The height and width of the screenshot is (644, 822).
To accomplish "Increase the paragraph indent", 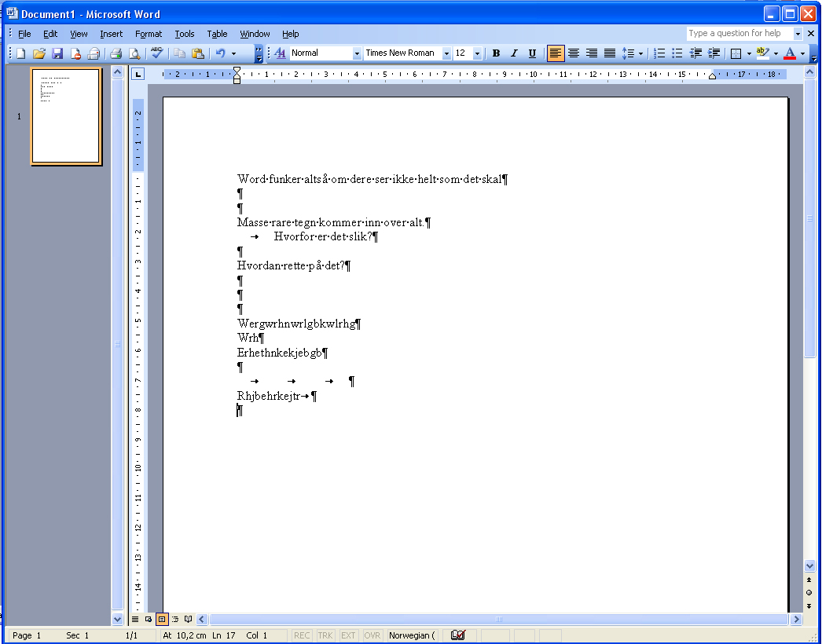I will [714, 53].
